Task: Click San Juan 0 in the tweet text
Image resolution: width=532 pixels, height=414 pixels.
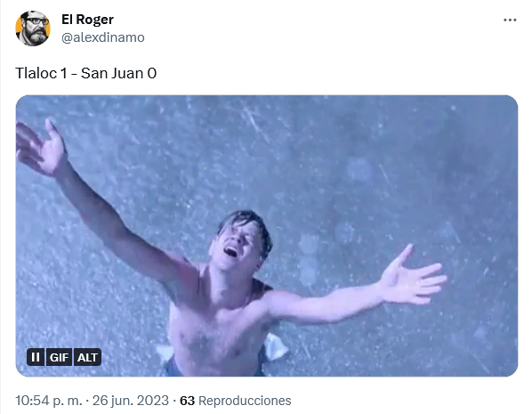Action: pyautogui.click(x=118, y=73)
